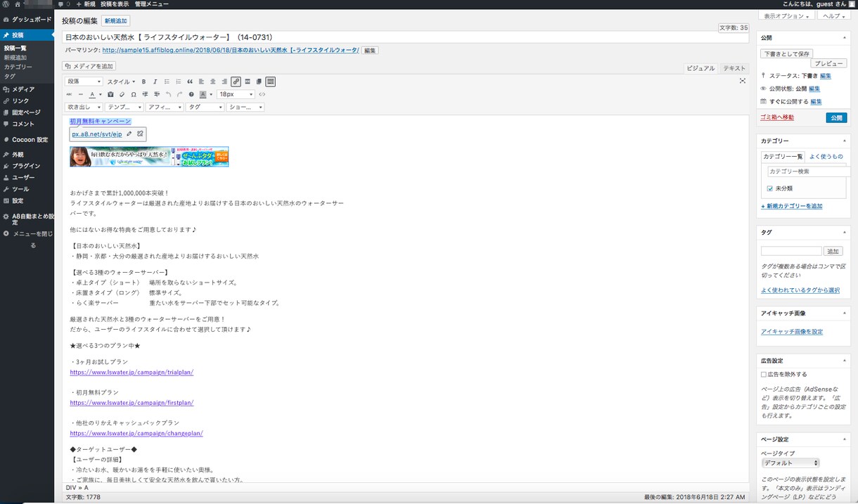Open the ページタイプ デフォルト select box
This screenshot has height=504, width=858.
790,463
